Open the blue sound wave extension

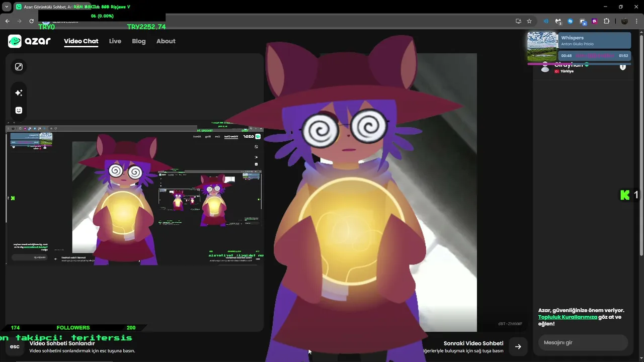pyautogui.click(x=546, y=21)
